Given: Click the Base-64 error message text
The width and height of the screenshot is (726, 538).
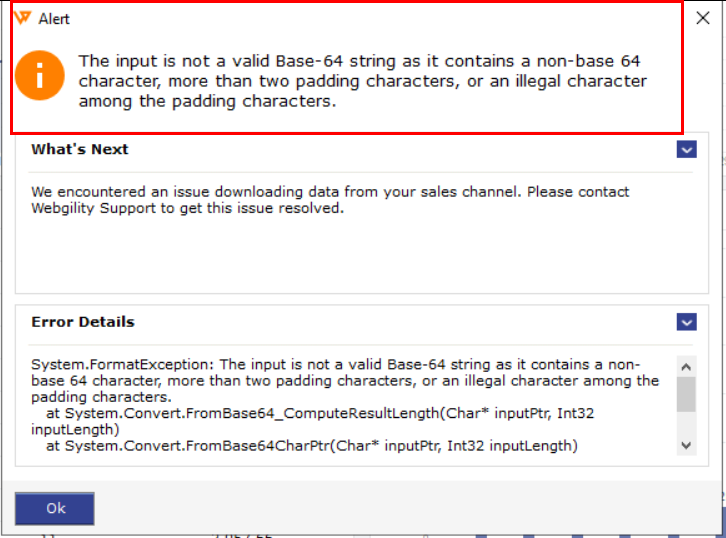Looking at the screenshot, I should [x=360, y=62].
